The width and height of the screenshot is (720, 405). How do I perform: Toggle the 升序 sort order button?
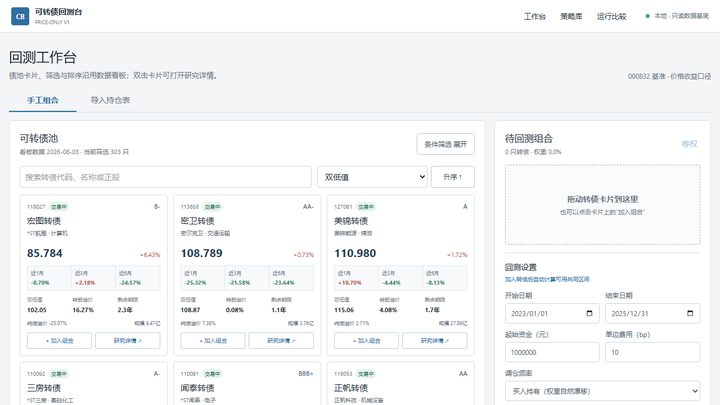coord(452,177)
